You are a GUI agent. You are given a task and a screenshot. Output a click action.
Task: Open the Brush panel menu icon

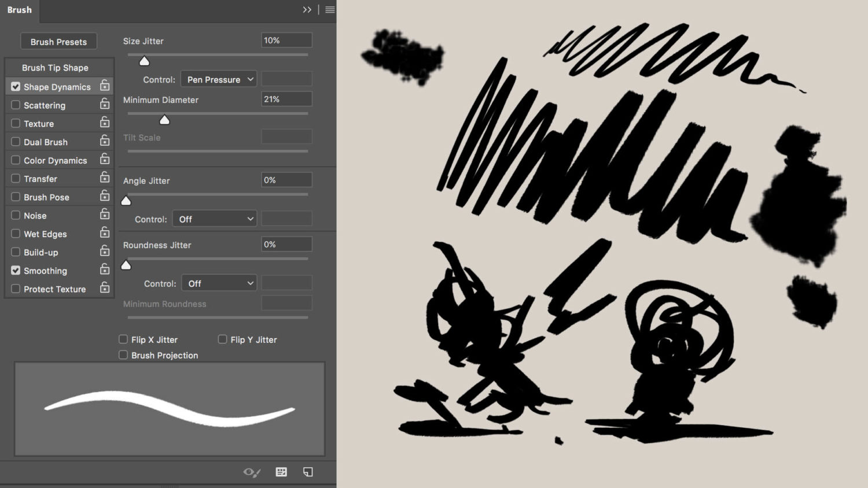[329, 9]
